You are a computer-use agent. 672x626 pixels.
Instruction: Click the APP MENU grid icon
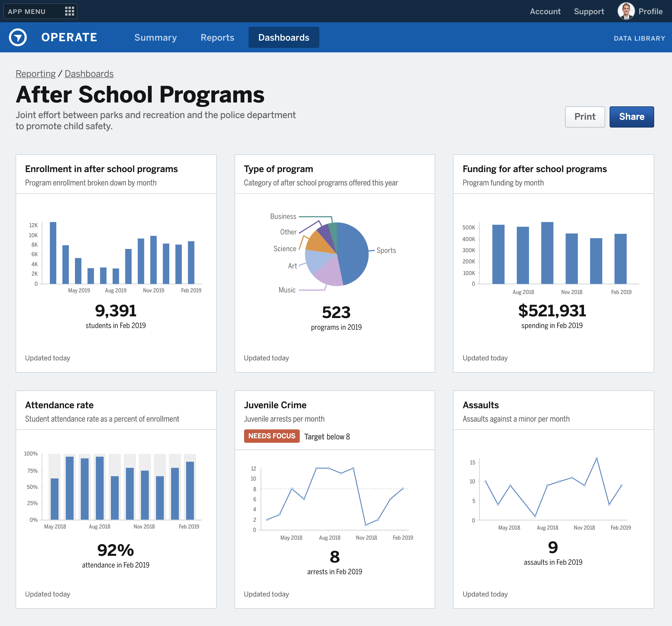coord(69,11)
